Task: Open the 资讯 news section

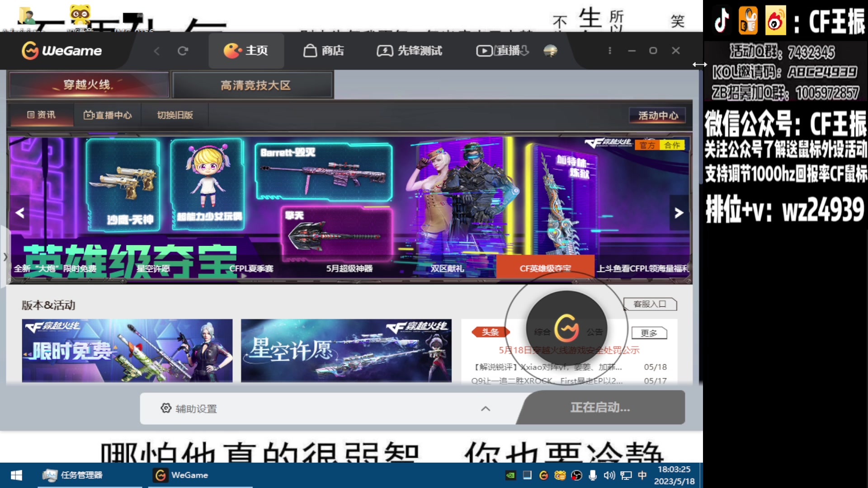Action: [41, 115]
